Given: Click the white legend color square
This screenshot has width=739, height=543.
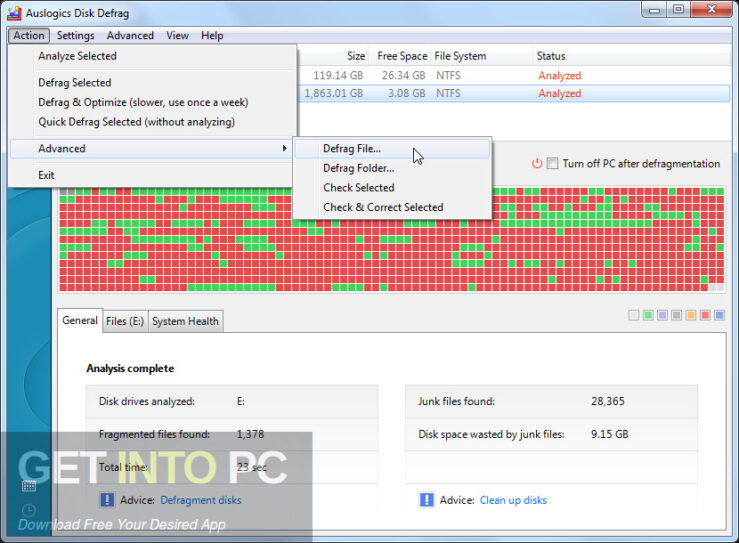Looking at the screenshot, I should (634, 315).
